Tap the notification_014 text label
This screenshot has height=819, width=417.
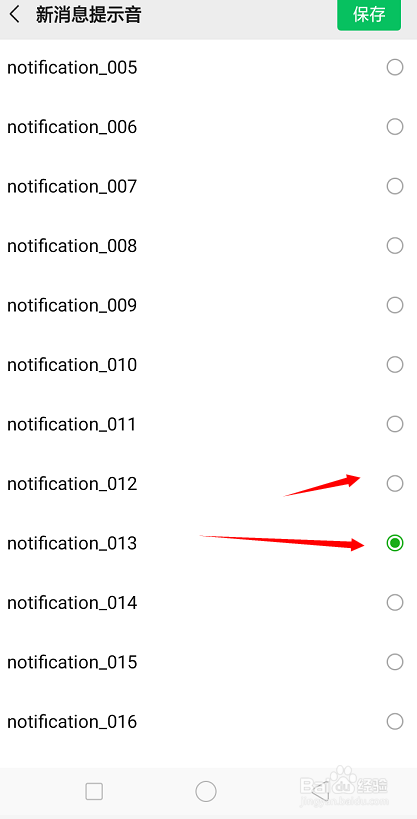click(x=72, y=603)
